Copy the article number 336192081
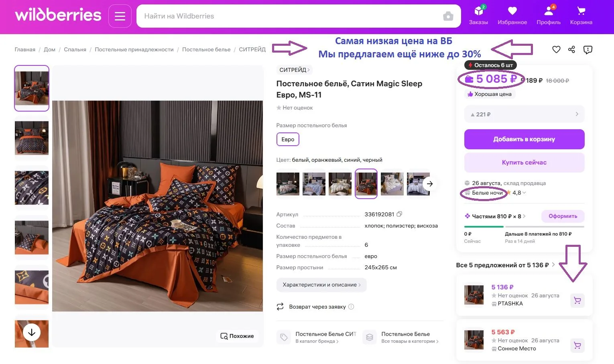This screenshot has width=614, height=364. tap(399, 214)
